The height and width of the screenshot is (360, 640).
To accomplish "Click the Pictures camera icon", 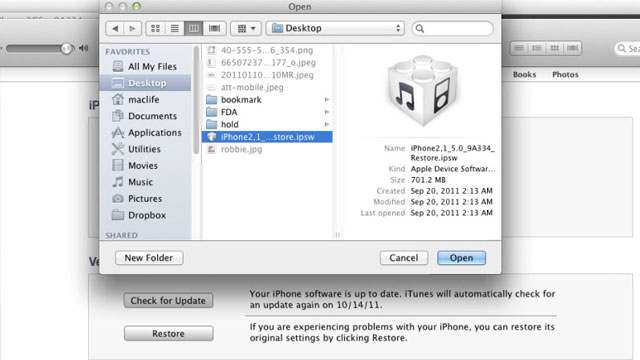I will pos(118,198).
